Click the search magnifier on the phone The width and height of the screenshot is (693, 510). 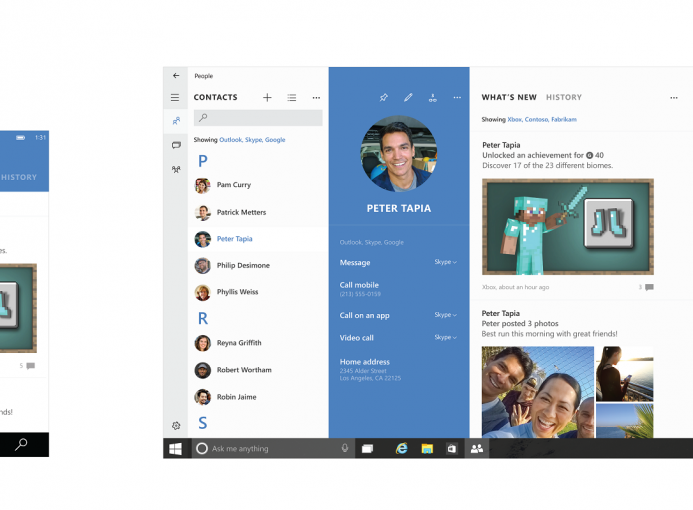pos(21,444)
